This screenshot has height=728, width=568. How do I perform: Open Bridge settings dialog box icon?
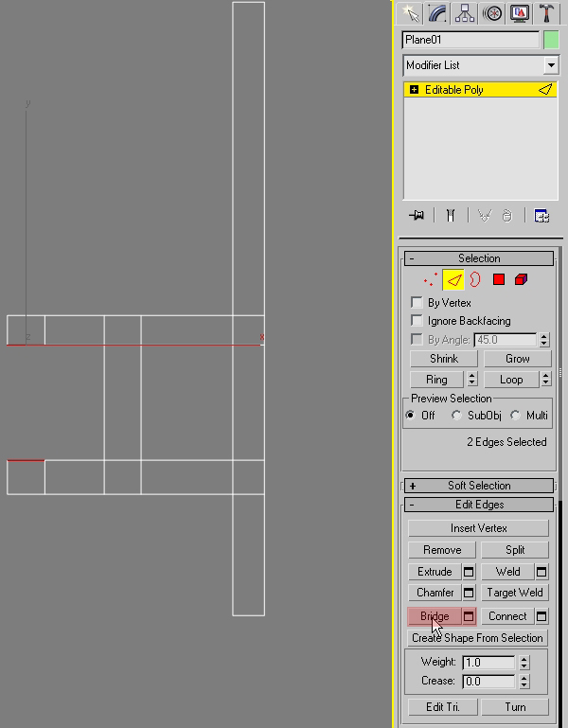469,616
